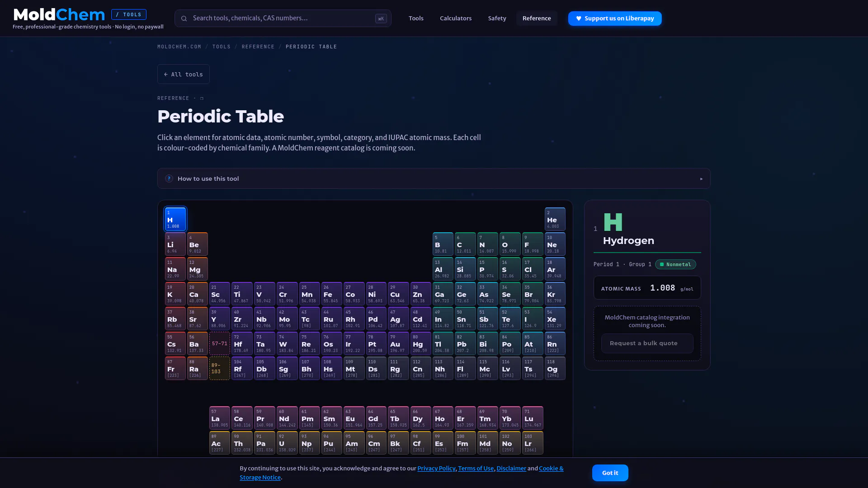
Task: Select the Plutonium (Pu) cell
Action: click(332, 443)
